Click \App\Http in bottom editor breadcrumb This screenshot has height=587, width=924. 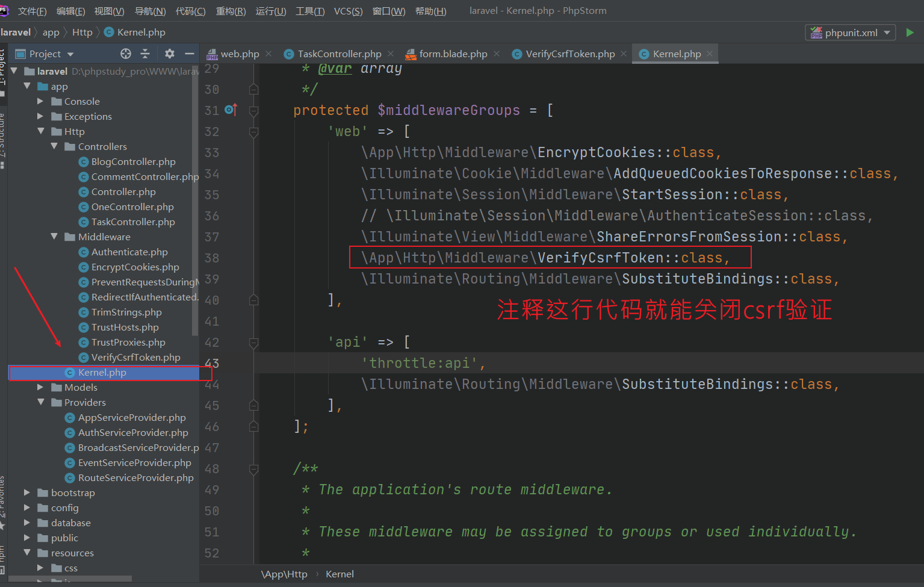pos(284,574)
